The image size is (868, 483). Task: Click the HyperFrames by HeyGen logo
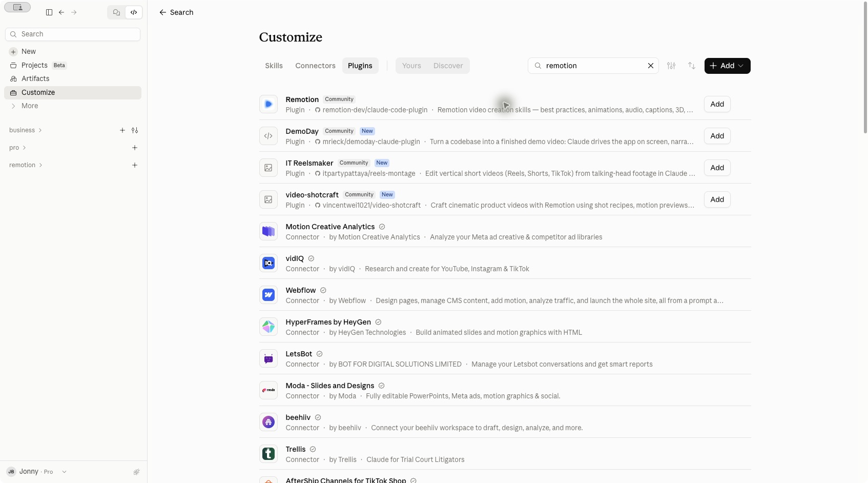pyautogui.click(x=268, y=327)
